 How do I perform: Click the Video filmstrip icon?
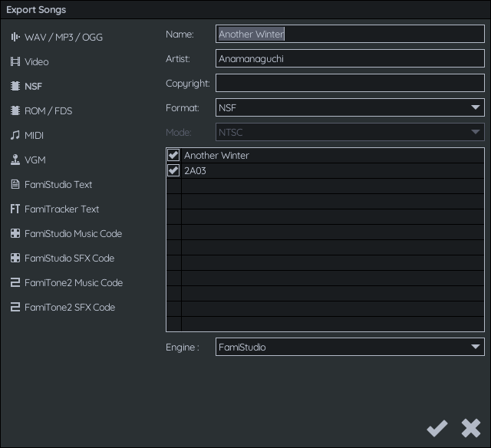click(15, 61)
